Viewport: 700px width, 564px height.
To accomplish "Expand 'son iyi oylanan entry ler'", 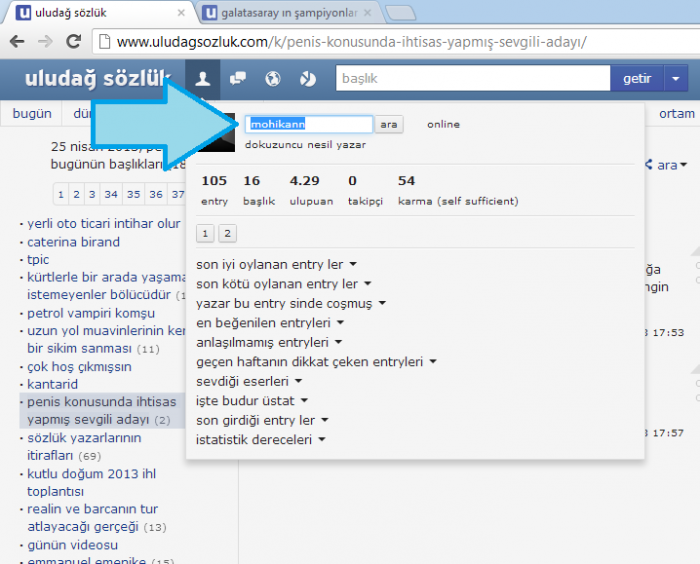I will tap(277, 265).
